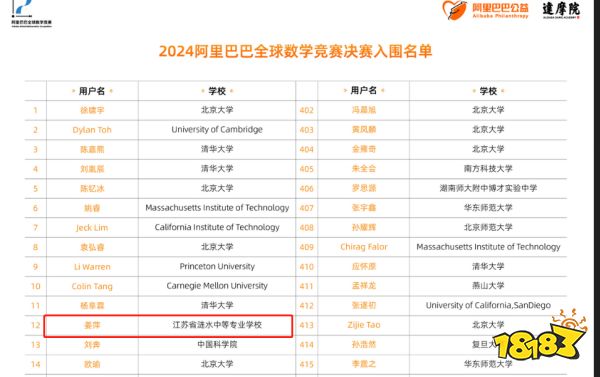Click rank number 412
Viewport: 600px width, 377px height.
tap(307, 306)
